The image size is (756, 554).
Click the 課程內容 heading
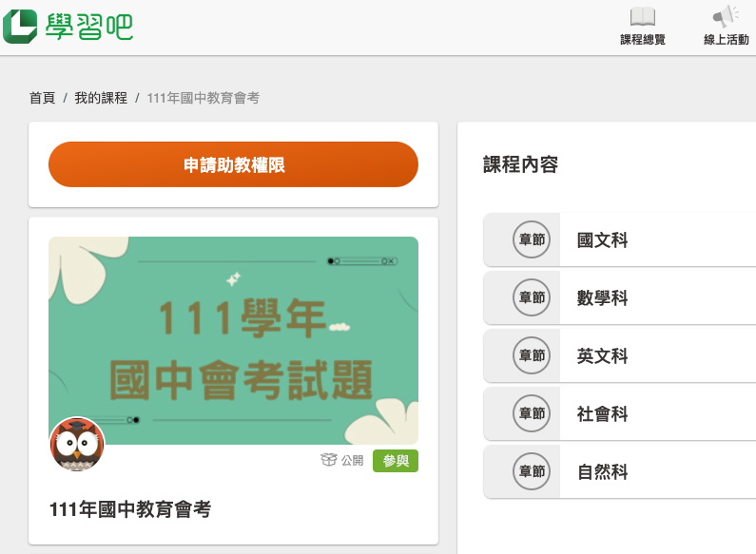(520, 164)
